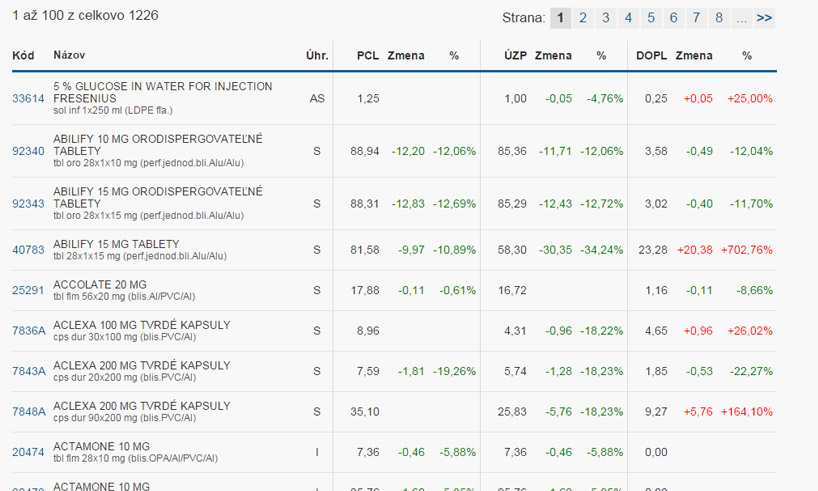Click the +25,00% DOPL change value

tap(750, 99)
